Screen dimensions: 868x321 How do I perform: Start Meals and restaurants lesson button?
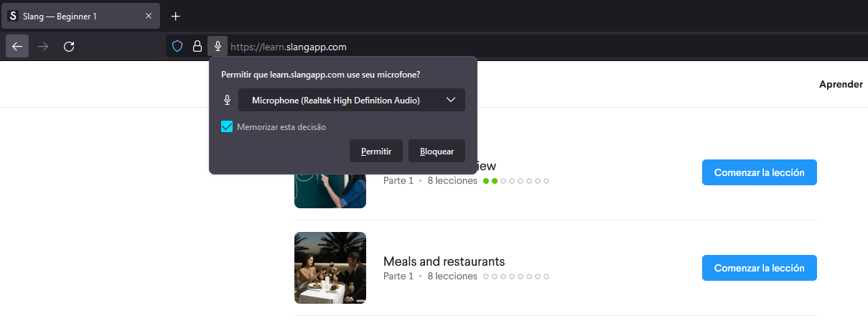760,268
